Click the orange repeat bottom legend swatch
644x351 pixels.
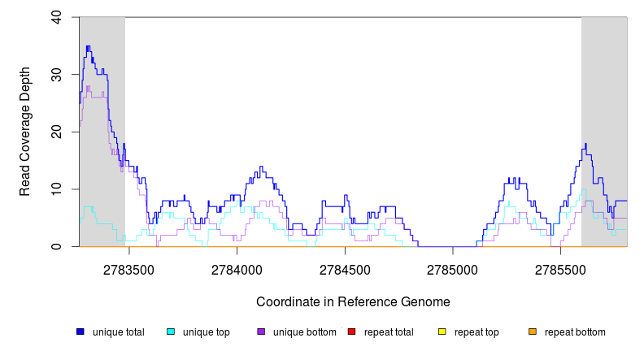533,332
